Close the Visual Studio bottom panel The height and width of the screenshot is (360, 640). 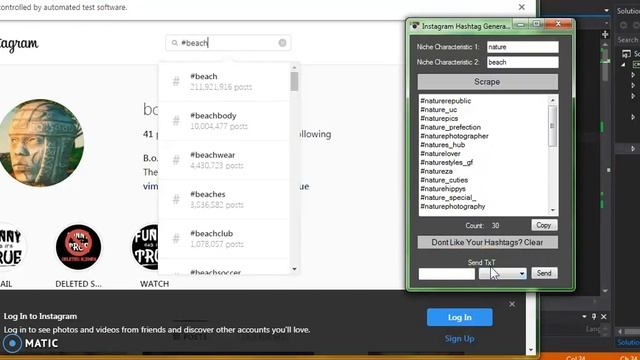pyautogui.click(x=604, y=316)
